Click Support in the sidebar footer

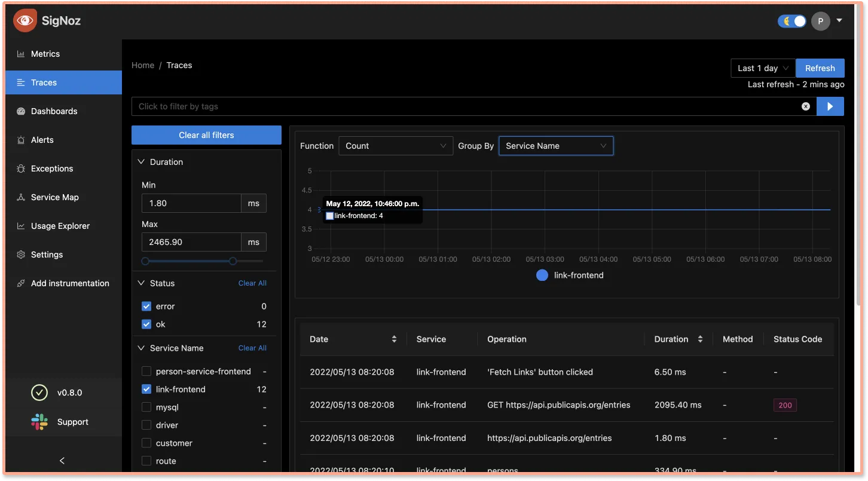[73, 422]
